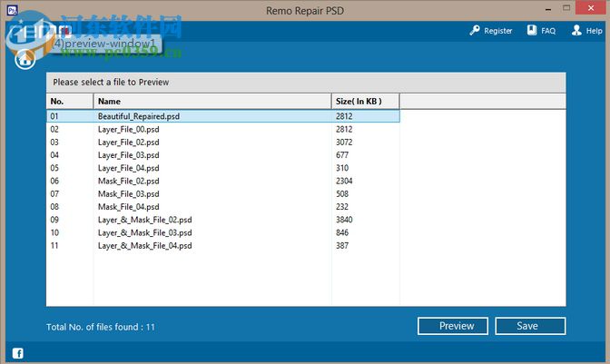
Task: Click size value 232
Action: tap(342, 206)
